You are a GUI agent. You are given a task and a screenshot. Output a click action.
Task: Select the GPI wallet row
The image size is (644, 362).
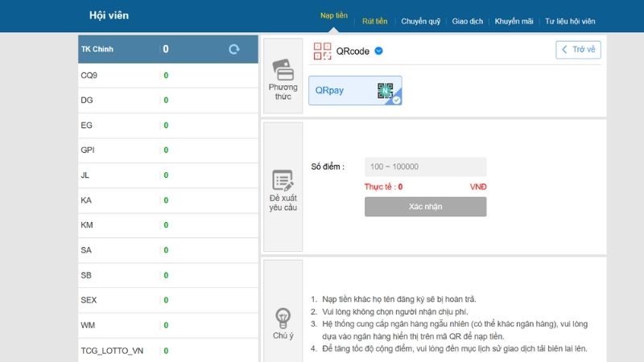(x=168, y=150)
